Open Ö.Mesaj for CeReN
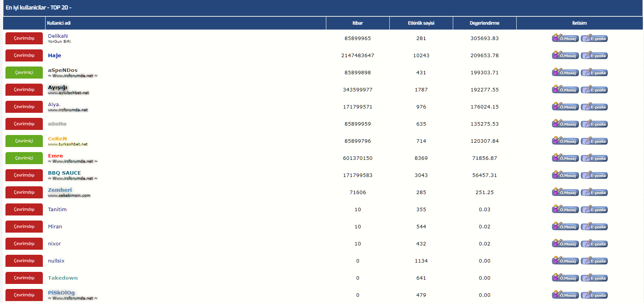 pos(565,141)
